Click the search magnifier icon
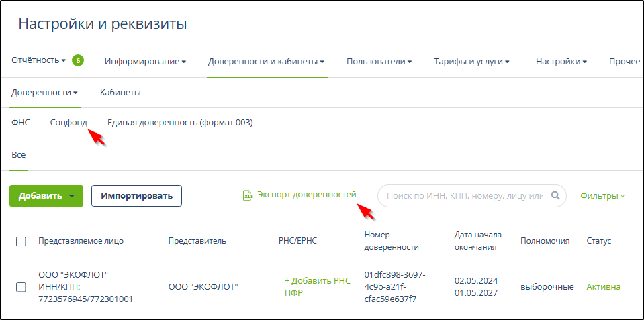 pos(555,196)
